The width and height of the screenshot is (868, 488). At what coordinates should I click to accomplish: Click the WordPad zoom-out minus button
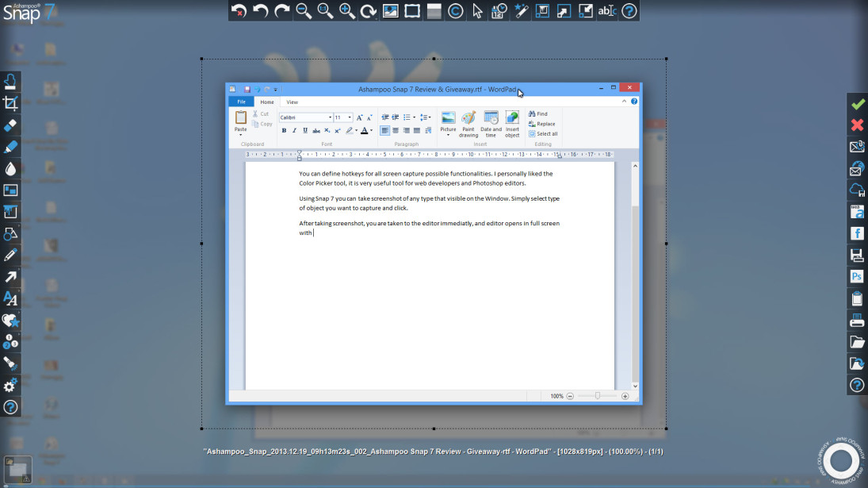[570, 396]
